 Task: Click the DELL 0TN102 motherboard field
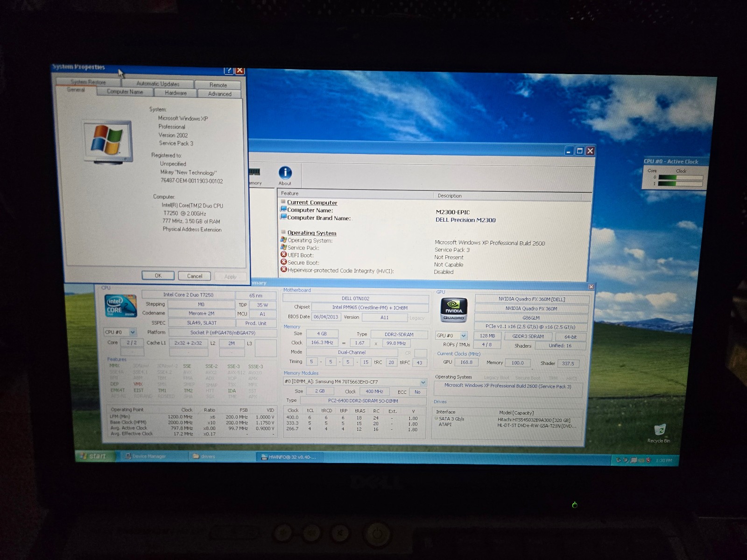[x=355, y=298]
